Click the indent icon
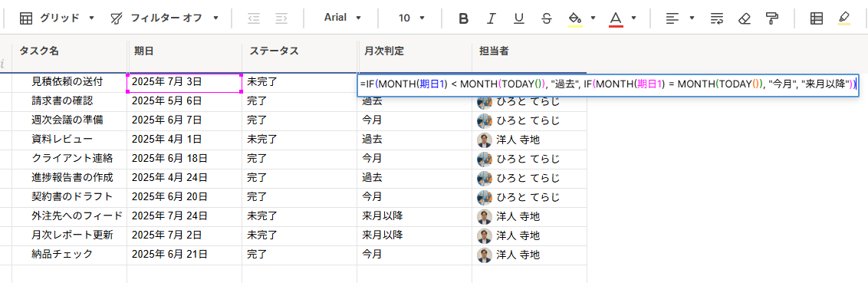This screenshot has height=283, width=868. point(281,18)
